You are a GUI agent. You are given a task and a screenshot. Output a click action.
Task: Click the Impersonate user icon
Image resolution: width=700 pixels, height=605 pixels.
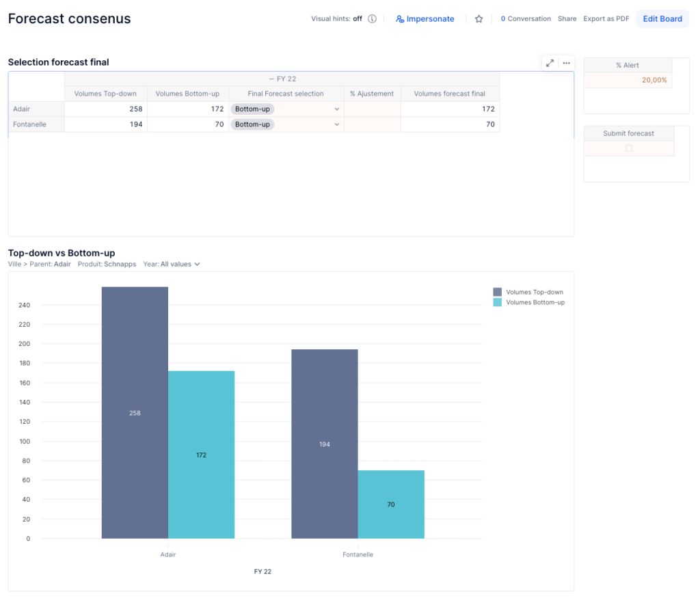[x=400, y=19]
